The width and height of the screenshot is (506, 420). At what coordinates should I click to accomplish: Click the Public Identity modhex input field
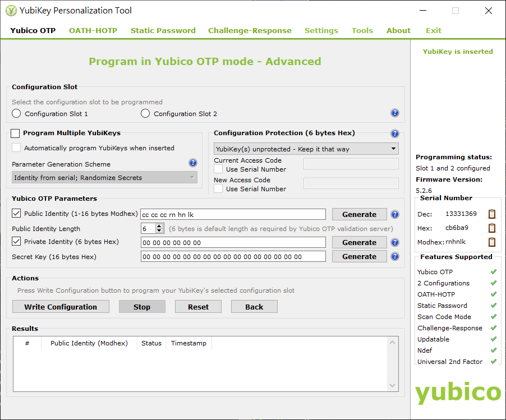click(233, 214)
